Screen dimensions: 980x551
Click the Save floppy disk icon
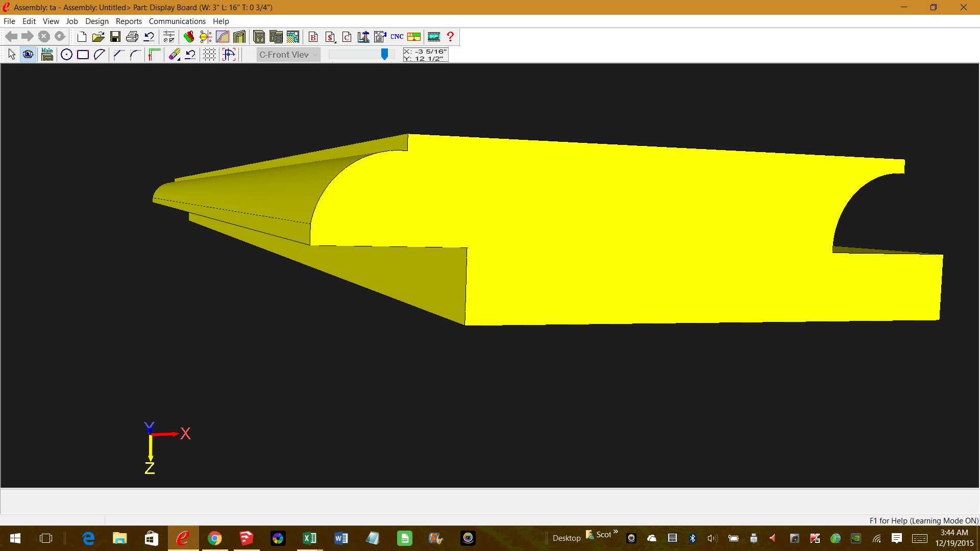coord(115,37)
